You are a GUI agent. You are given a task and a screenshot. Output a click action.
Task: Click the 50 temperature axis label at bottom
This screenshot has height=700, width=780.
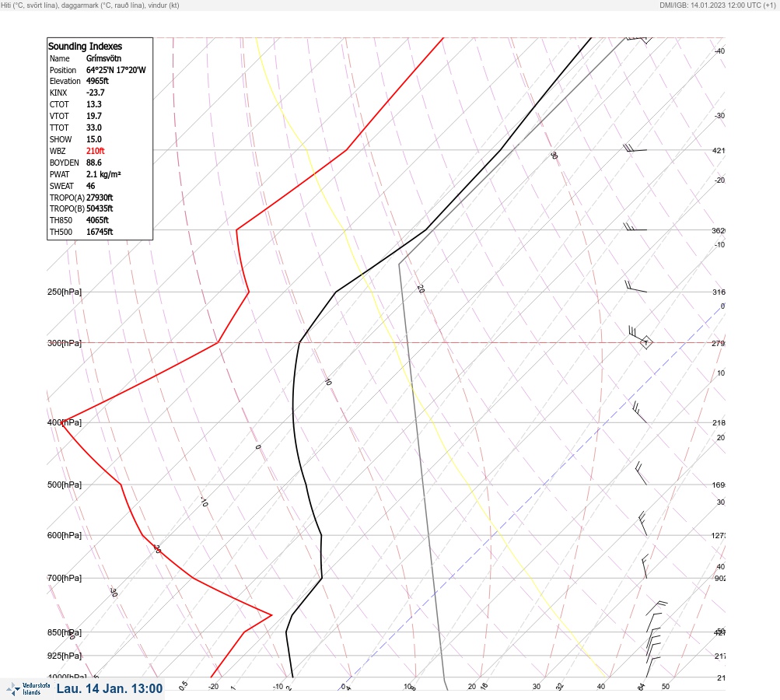tap(666, 687)
